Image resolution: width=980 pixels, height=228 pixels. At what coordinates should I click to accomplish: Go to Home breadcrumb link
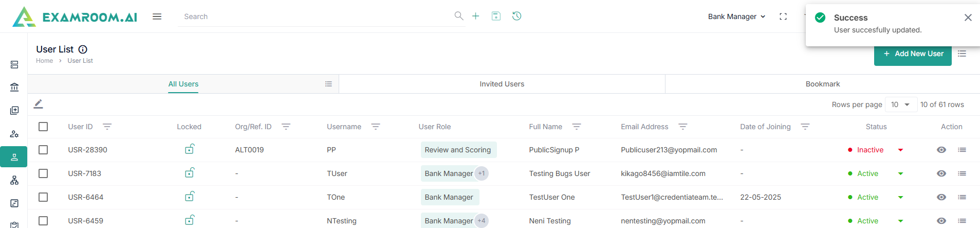45,61
